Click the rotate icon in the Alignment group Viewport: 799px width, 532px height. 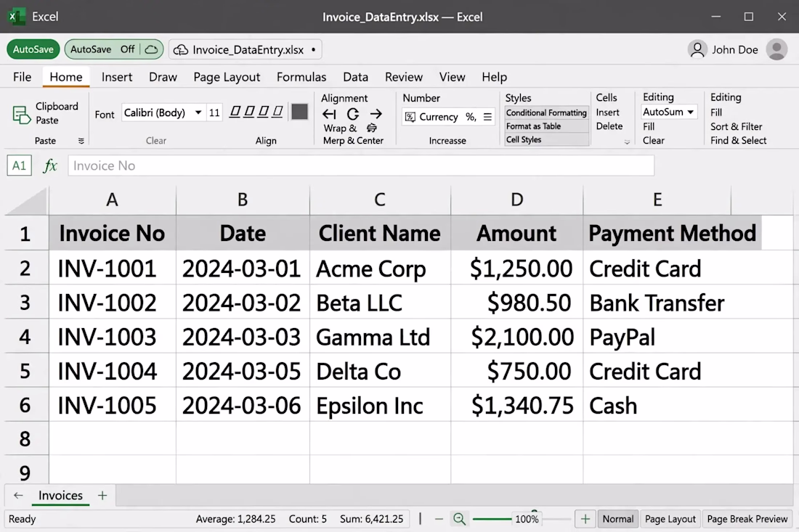[352, 114]
